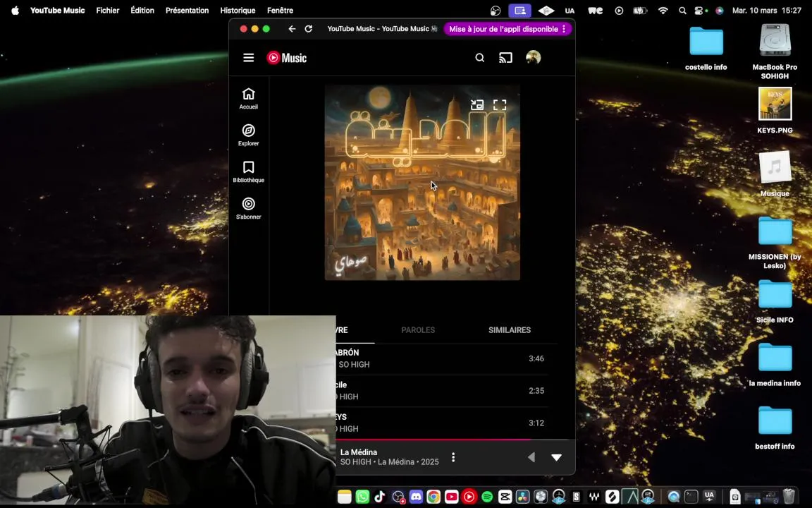Open the Présentation menu

[x=187, y=11]
